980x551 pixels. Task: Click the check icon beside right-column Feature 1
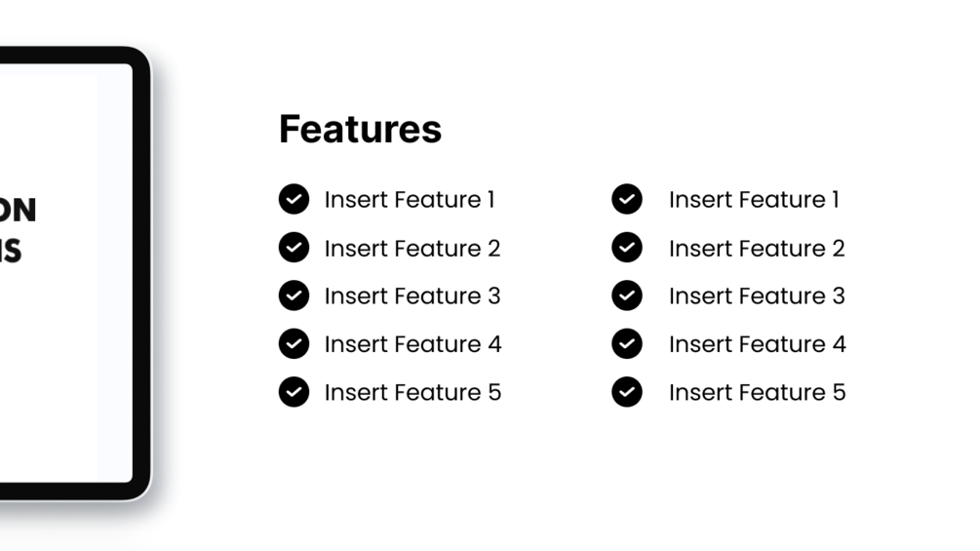click(x=627, y=199)
